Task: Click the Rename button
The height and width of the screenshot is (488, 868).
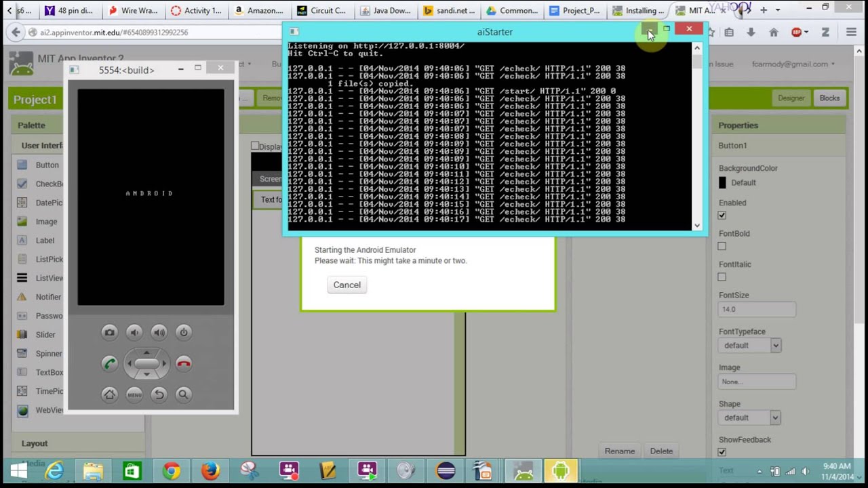Action: pos(620,451)
